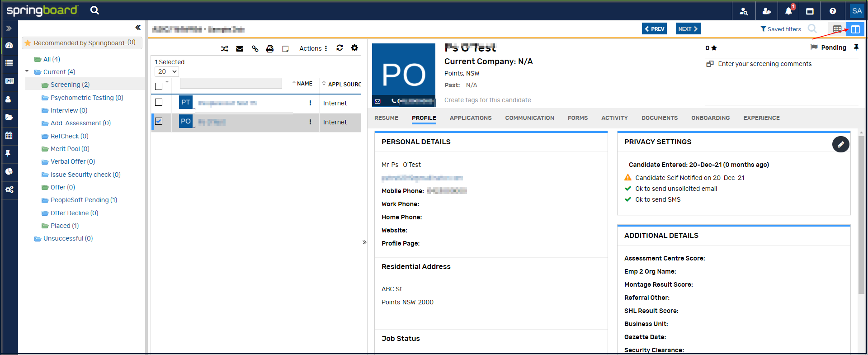Open the list view icon in sidebar
The width and height of the screenshot is (868, 355).
click(9, 63)
